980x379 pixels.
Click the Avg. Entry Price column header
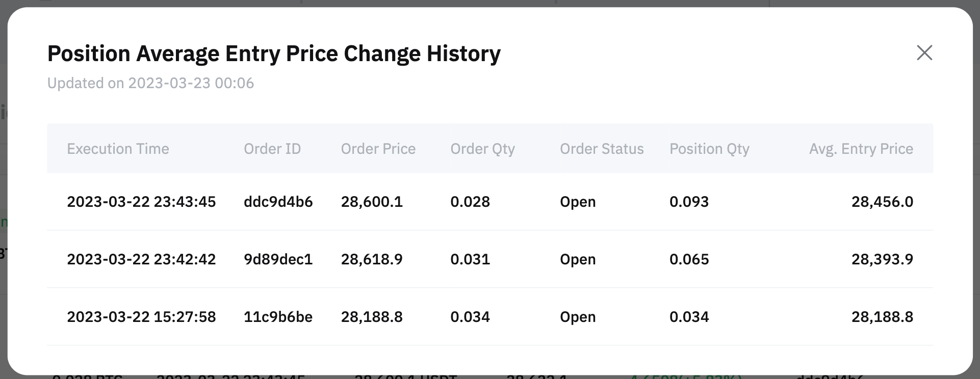coord(861,149)
